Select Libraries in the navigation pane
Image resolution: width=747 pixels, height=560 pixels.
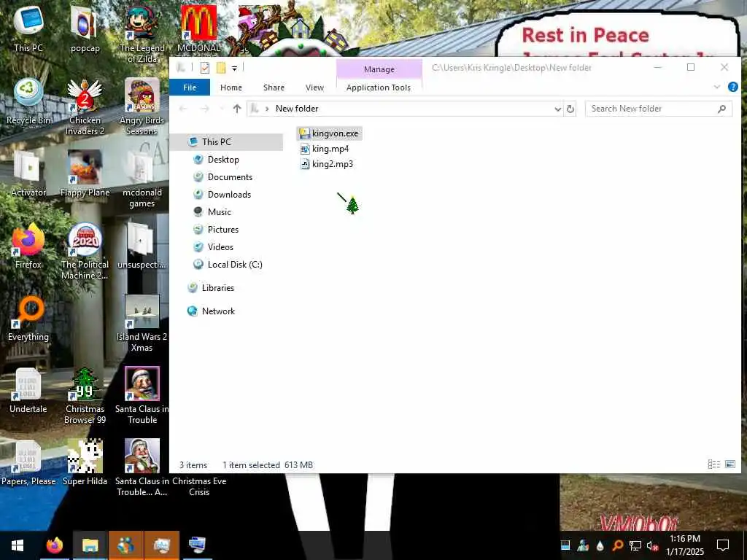pos(217,288)
